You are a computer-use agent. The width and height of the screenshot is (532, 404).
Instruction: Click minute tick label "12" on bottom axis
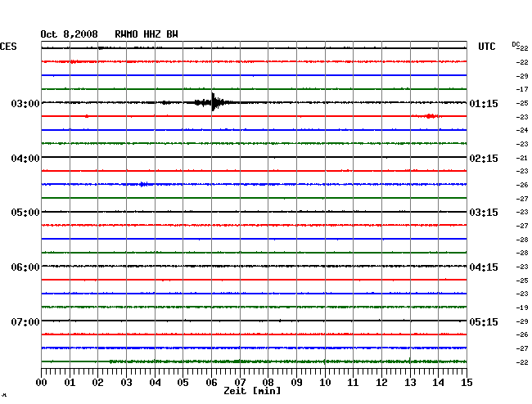click(x=381, y=383)
